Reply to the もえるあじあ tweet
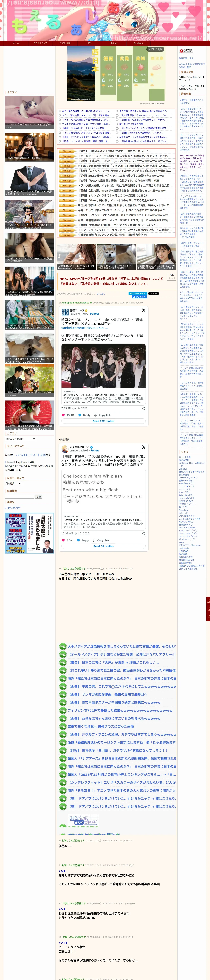The height and width of the screenshot is (980, 210). pos(83,540)
